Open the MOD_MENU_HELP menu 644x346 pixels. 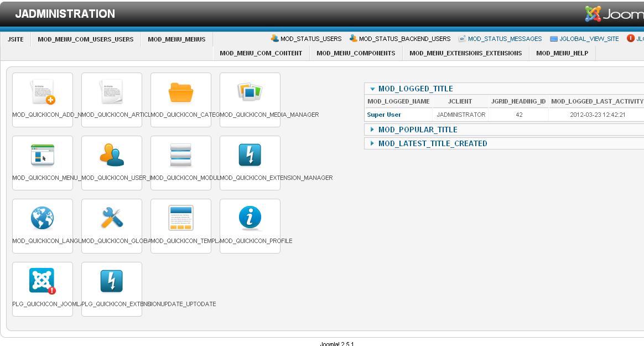pos(562,53)
